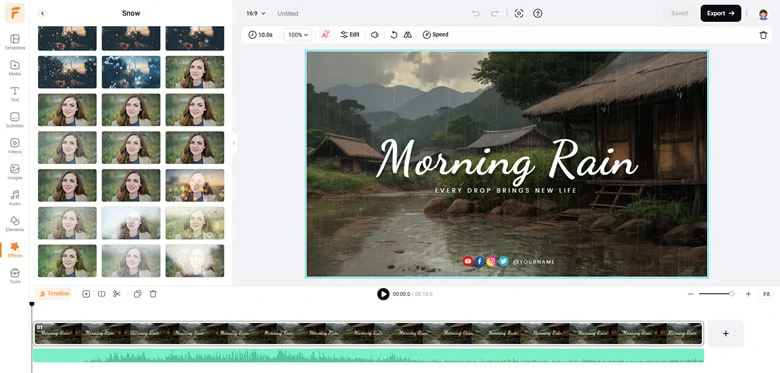Select the Morning Rain clip in timeline
Screen dimensions: 780x373
click(368, 333)
